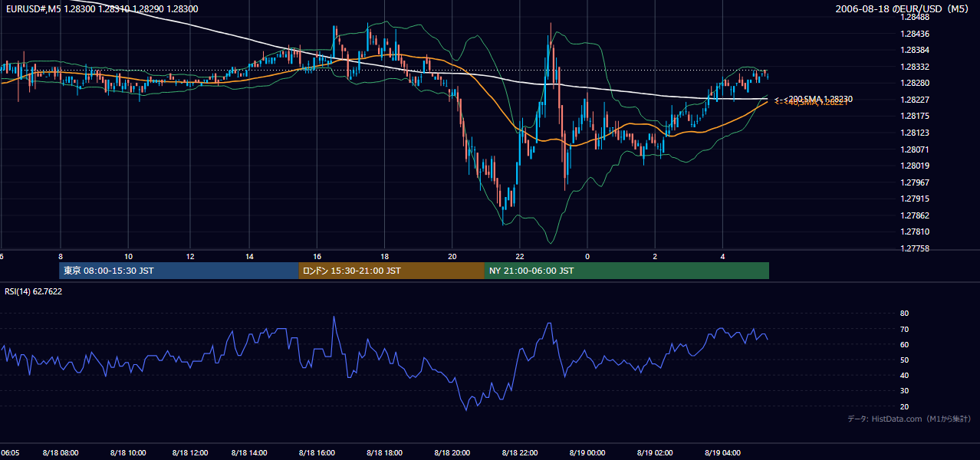Click price axis value 1.28175

pos(916,116)
